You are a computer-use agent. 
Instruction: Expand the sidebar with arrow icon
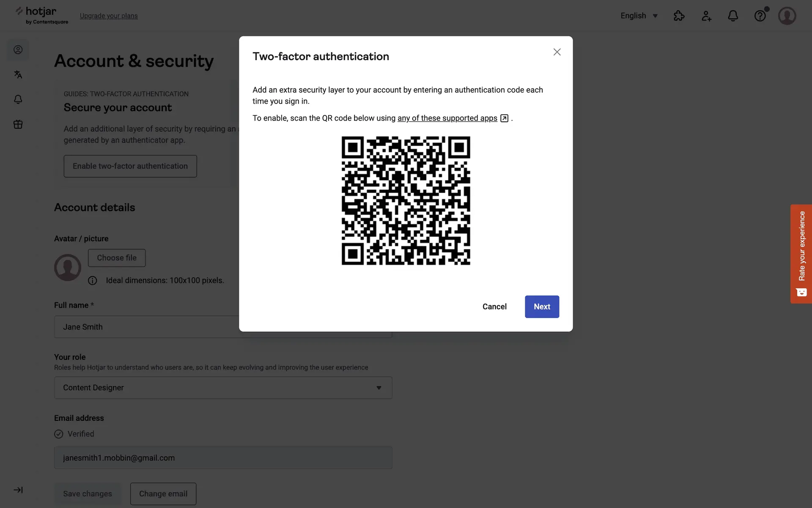coord(18,490)
